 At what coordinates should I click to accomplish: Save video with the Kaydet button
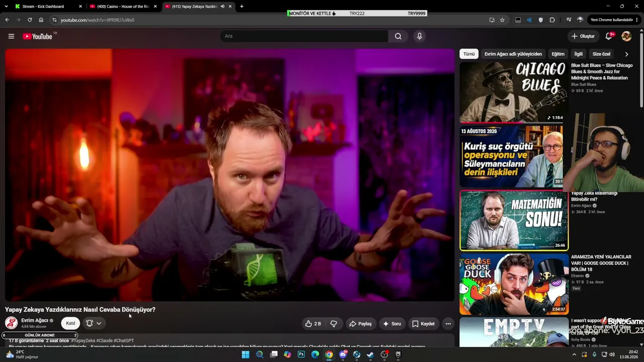(x=423, y=324)
